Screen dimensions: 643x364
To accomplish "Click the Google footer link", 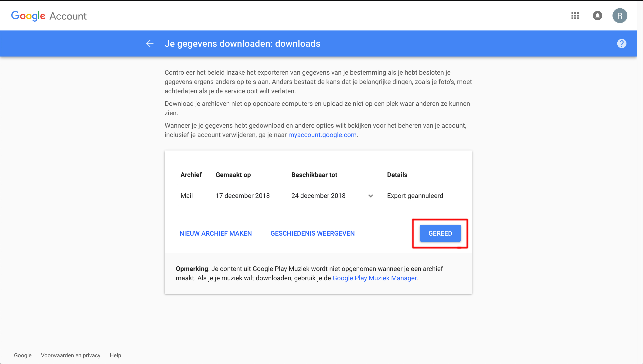I will coord(23,355).
